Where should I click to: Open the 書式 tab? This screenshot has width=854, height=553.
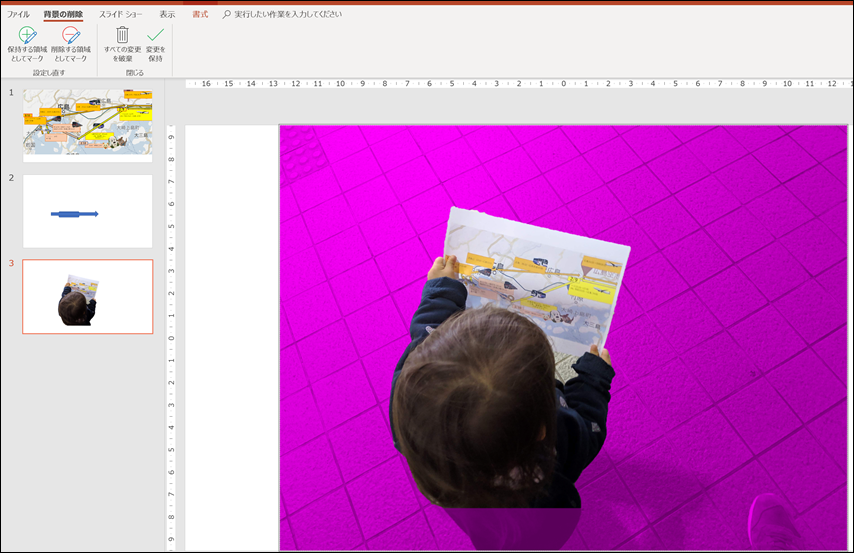click(x=200, y=14)
